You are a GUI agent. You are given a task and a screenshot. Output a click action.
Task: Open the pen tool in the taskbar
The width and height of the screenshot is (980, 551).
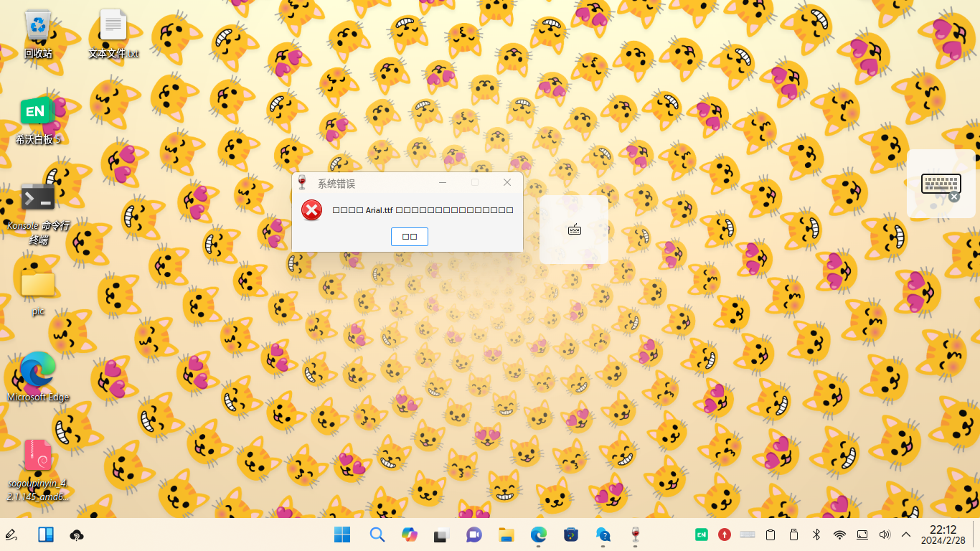[x=11, y=534]
